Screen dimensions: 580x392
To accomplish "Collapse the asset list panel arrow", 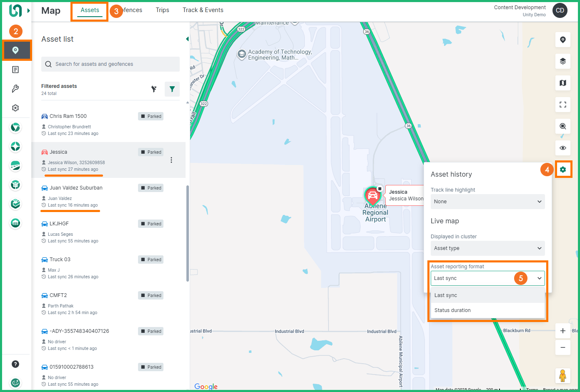I will click(187, 39).
